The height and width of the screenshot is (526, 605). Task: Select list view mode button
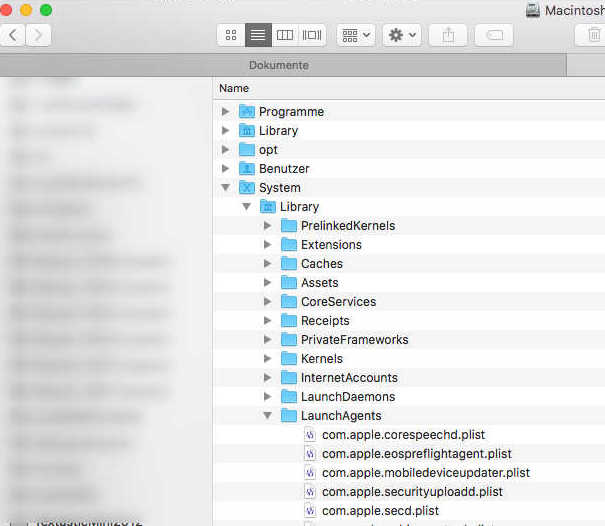258,35
